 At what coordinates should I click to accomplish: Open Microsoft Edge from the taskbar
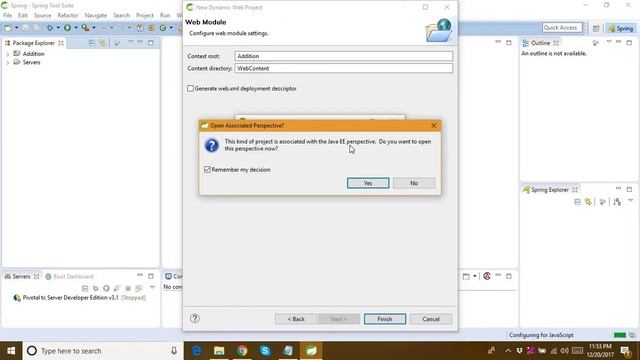coord(196,351)
